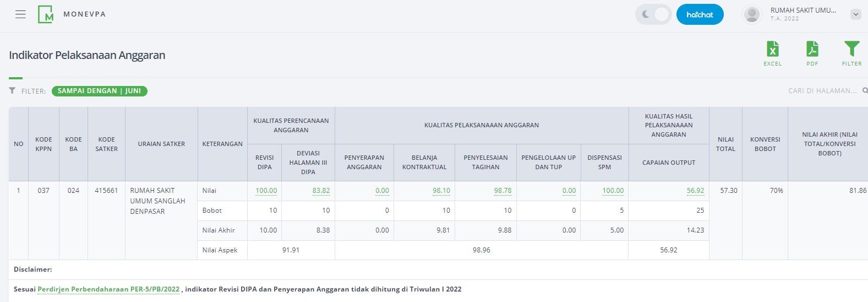Export the table to Excel
868x302 pixels.
(772, 53)
